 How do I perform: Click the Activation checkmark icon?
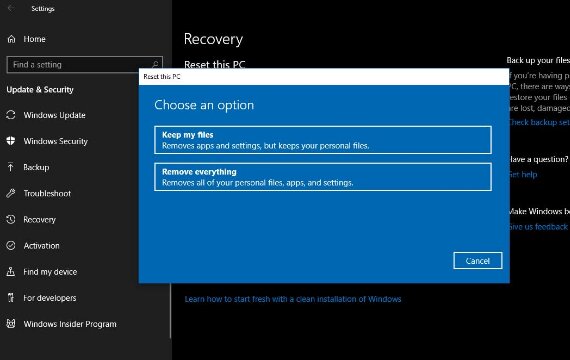pos(11,246)
